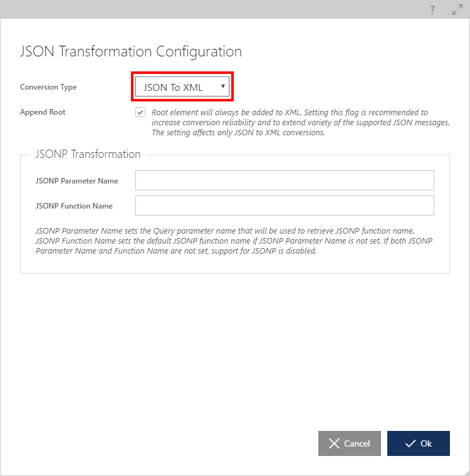
Task: Expand dialog with the diagonal arrows icon
Action: [x=457, y=9]
